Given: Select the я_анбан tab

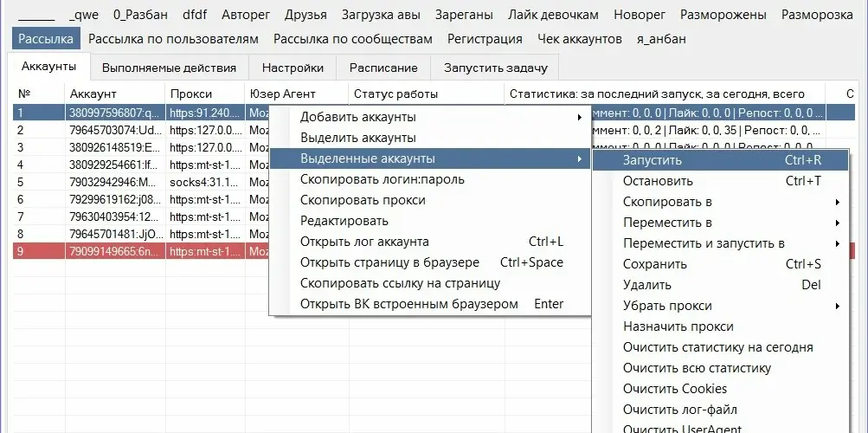Looking at the screenshot, I should click(x=661, y=39).
